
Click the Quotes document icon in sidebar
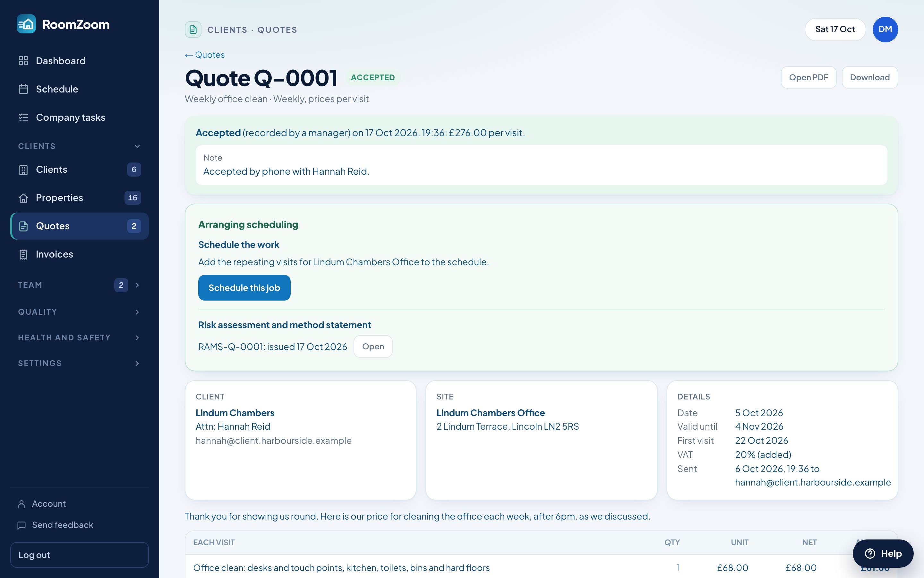pyautogui.click(x=23, y=226)
